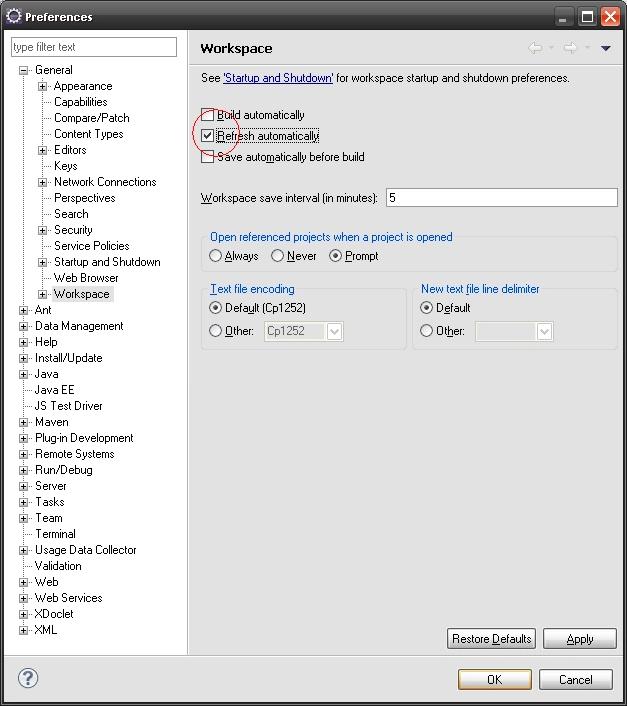Click the forward navigation arrow icon
This screenshot has height=706, width=627.
click(x=570, y=48)
